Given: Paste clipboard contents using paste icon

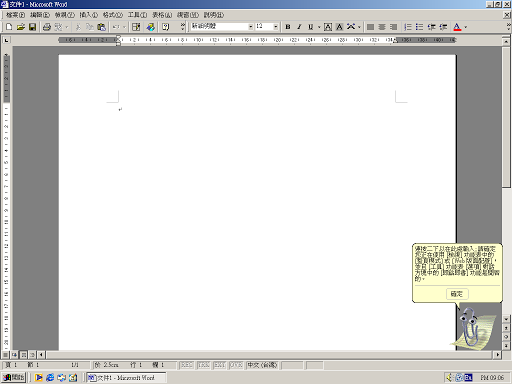Looking at the screenshot, I should 101,27.
